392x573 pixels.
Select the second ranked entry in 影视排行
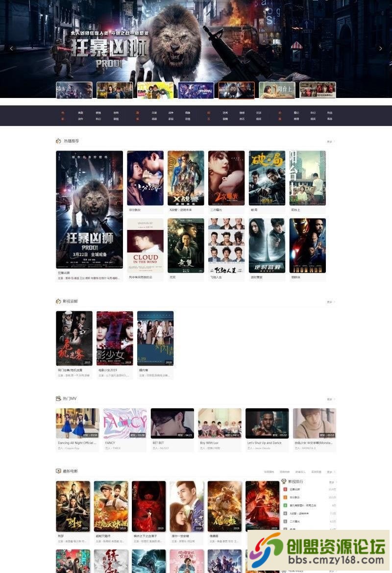(310, 498)
